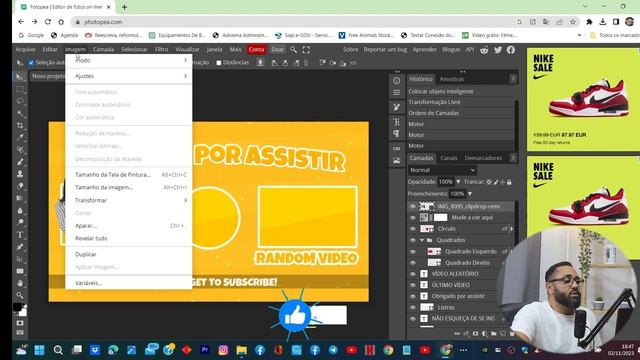Click the search icon in menu bar

click(293, 50)
